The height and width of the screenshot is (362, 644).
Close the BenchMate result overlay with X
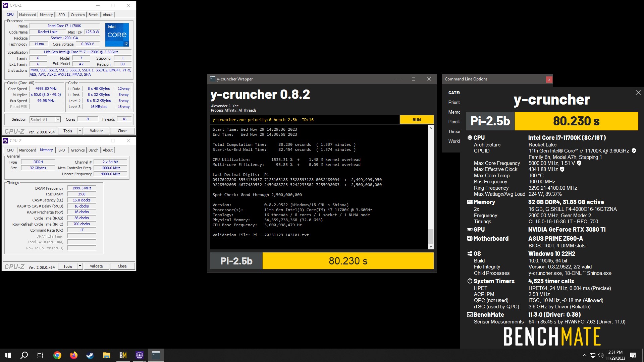click(x=638, y=93)
